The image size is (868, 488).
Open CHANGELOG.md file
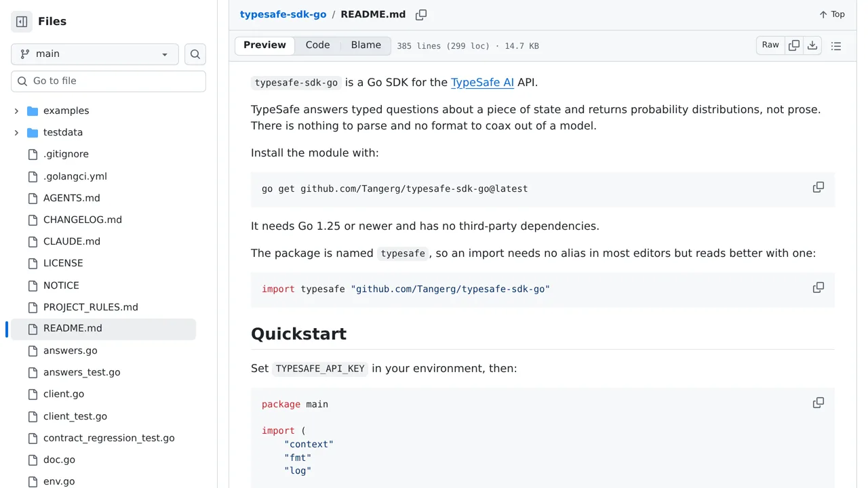pyautogui.click(x=83, y=220)
